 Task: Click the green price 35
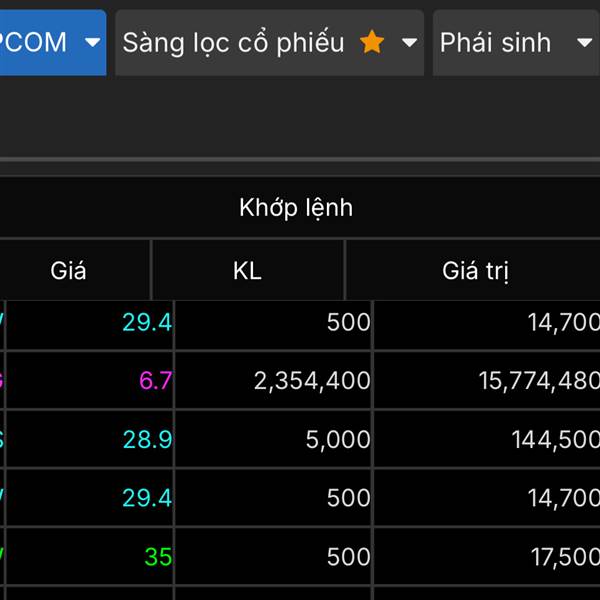(x=158, y=556)
